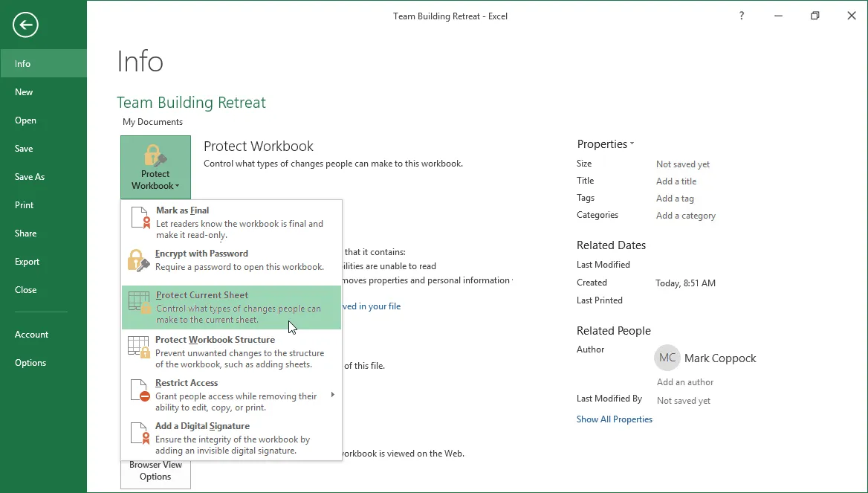
Task: Open the Save As tab in sidebar
Action: point(30,177)
